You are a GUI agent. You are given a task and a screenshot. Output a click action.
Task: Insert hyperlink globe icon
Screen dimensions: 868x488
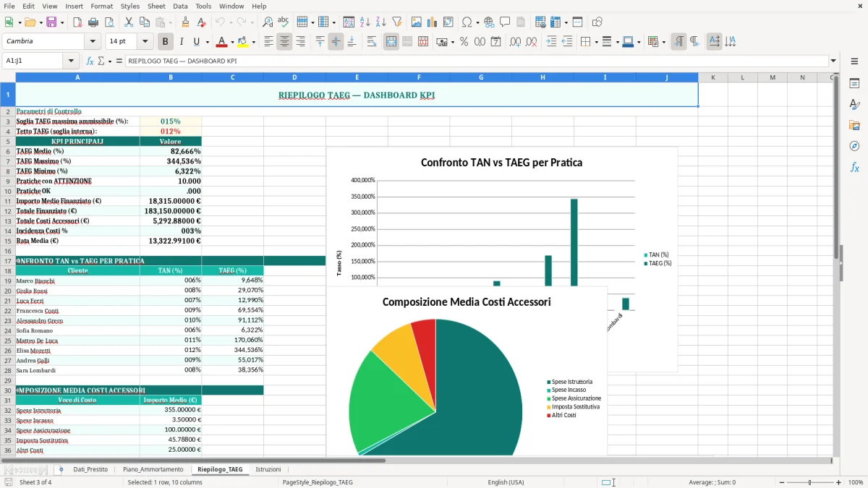[489, 22]
